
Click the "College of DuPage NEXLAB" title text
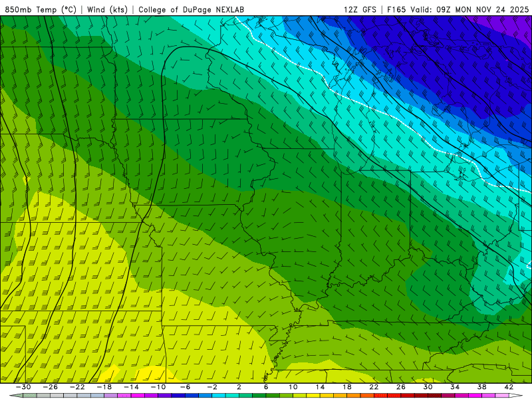pyautogui.click(x=191, y=9)
